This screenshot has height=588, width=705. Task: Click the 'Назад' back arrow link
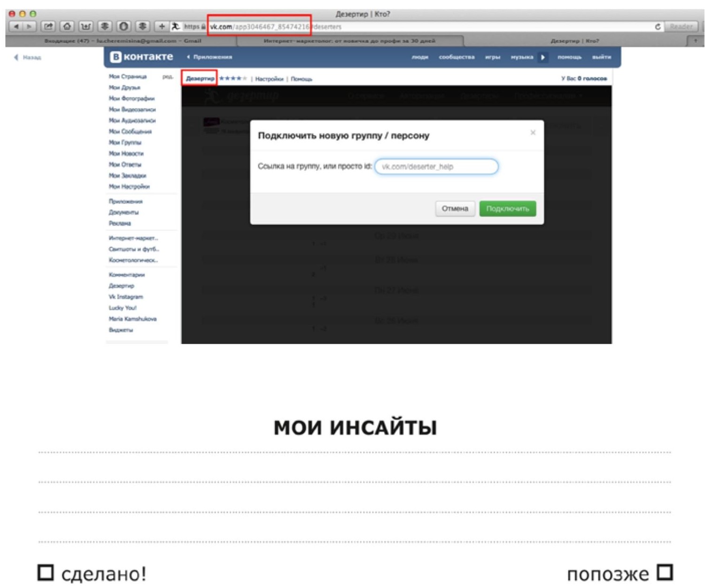(28, 57)
